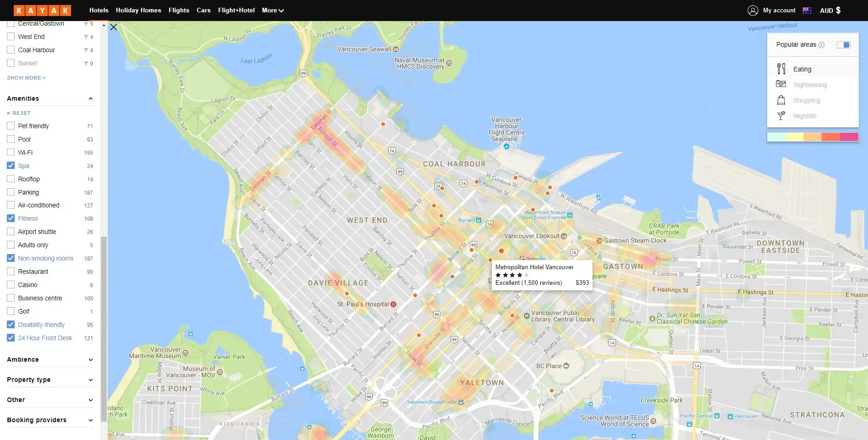Check the Coal Harbour neighbourhood box

(x=11, y=50)
